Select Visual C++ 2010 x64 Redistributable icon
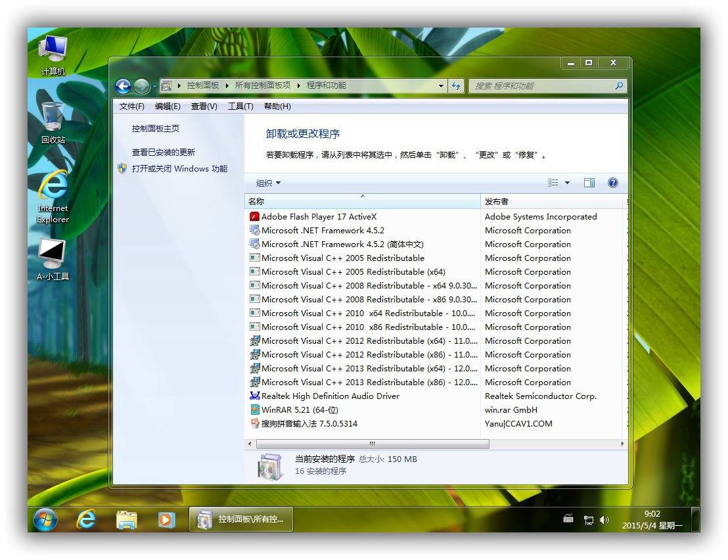 pos(254,313)
